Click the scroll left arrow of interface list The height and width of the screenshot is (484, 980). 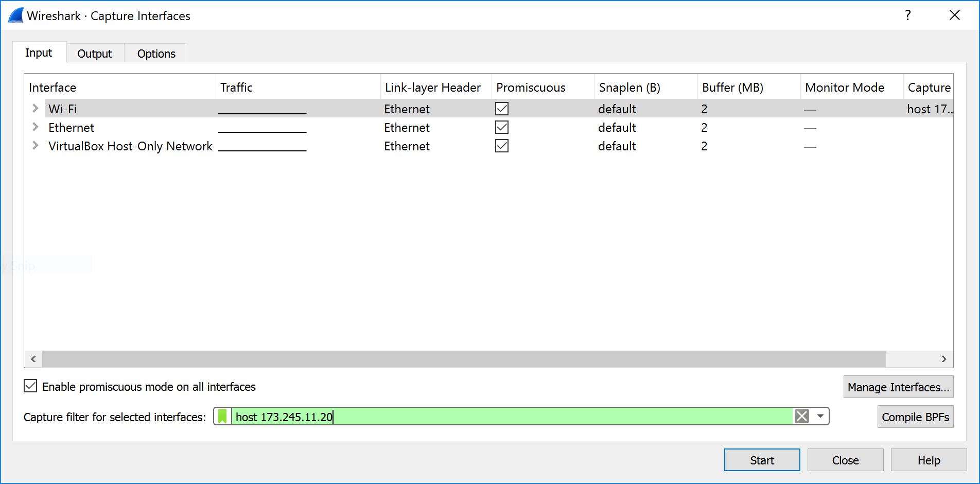[33, 359]
